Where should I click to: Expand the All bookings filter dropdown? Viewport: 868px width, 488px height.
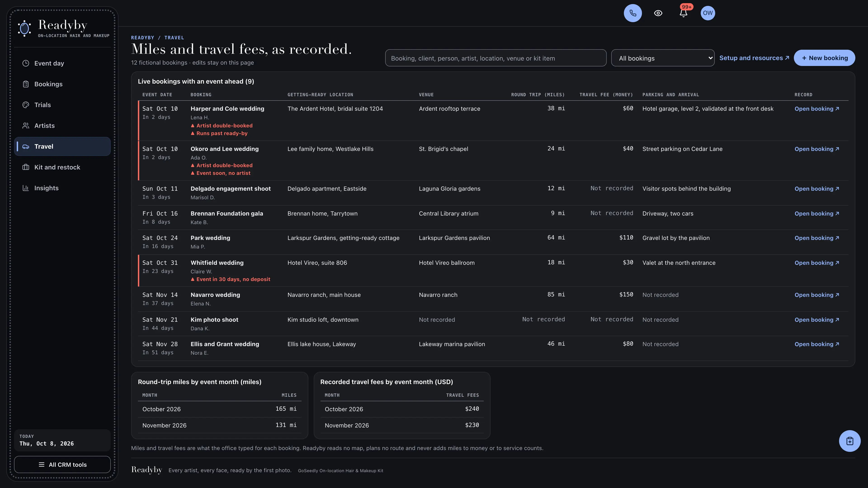pos(663,58)
